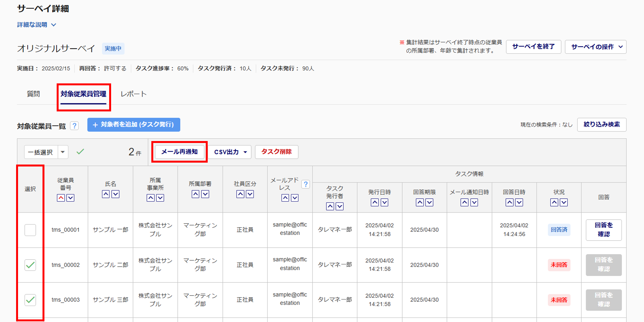Click サーベイを終了 button
This screenshot has height=322, width=644.
(534, 47)
